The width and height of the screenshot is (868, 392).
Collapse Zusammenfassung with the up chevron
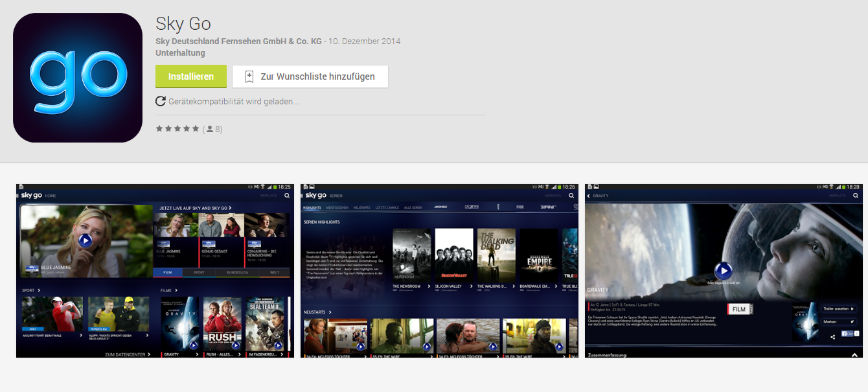[x=854, y=354]
